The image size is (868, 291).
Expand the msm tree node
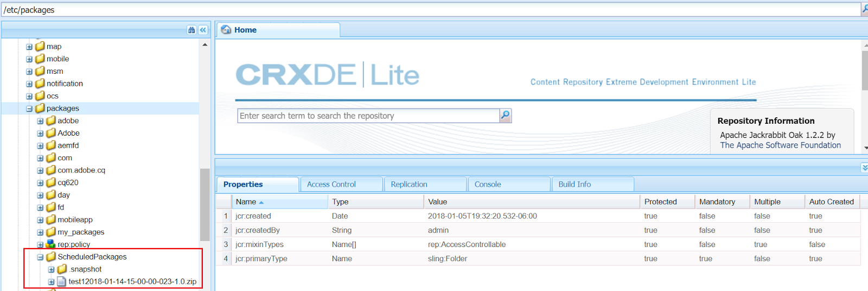click(29, 72)
